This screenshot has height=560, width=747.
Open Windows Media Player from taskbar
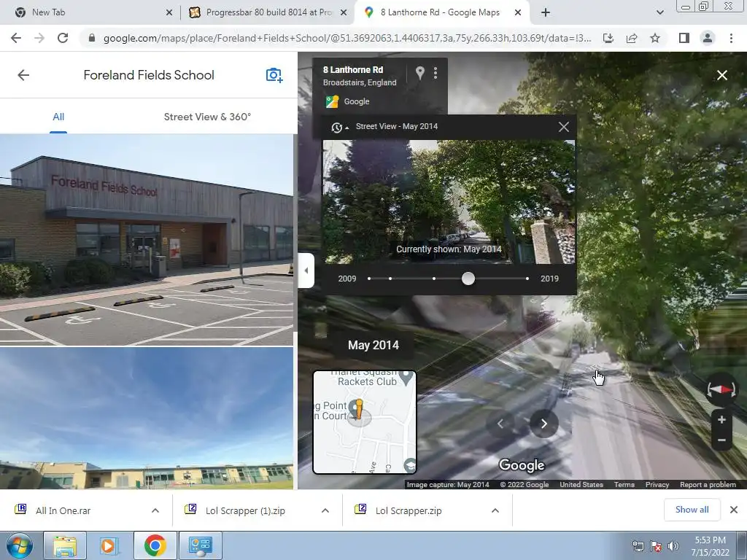tap(109, 545)
